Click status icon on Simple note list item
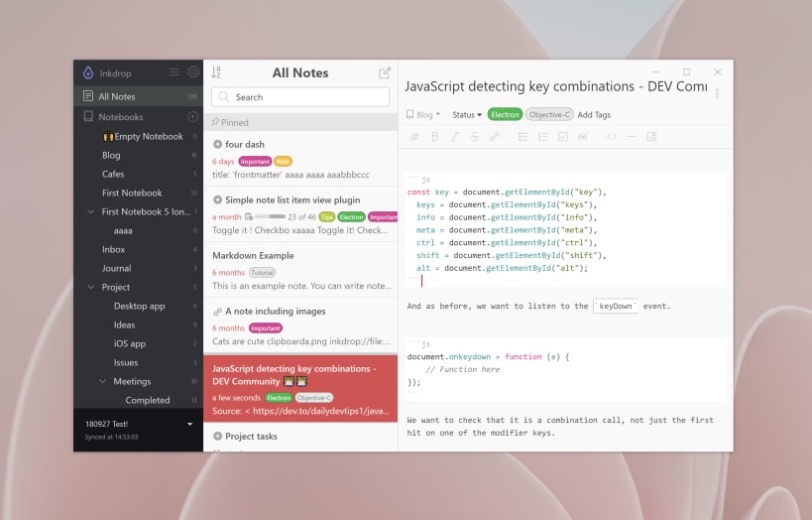The width and height of the screenshot is (812, 520). [x=217, y=199]
